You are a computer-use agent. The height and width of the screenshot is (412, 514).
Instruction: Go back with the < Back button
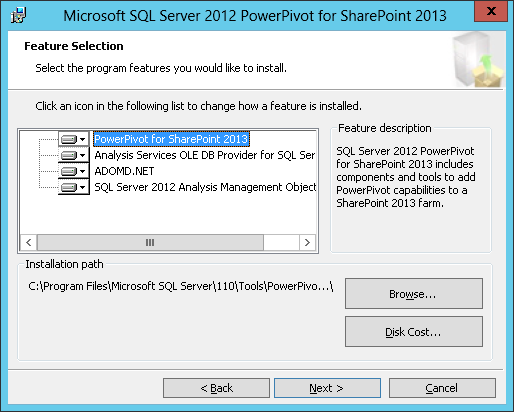tap(216, 388)
